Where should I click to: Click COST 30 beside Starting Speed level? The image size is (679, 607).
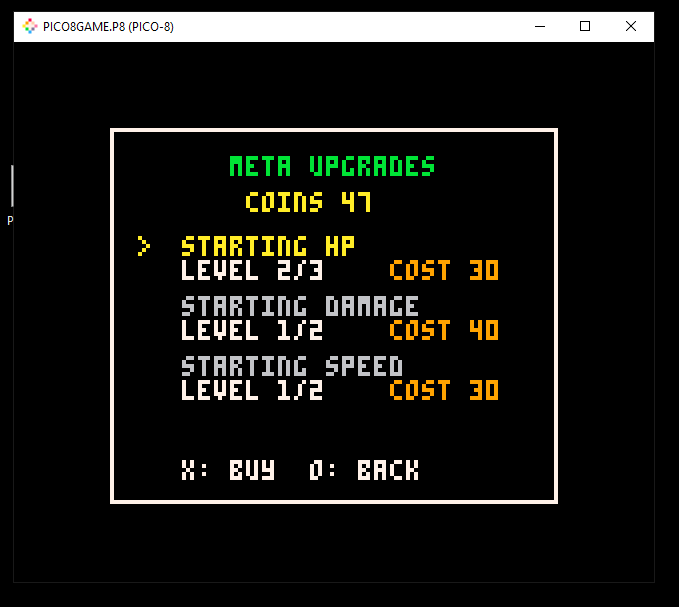pos(444,390)
